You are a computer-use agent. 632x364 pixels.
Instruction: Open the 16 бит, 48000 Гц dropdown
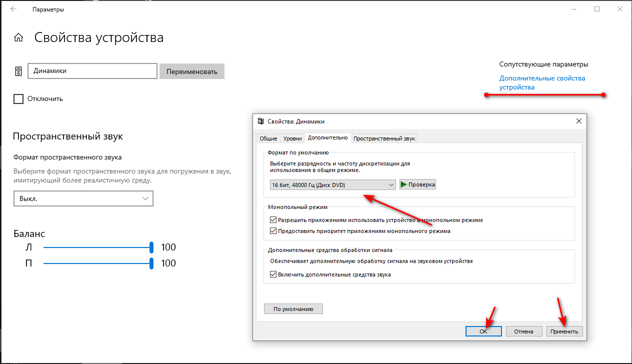332,185
